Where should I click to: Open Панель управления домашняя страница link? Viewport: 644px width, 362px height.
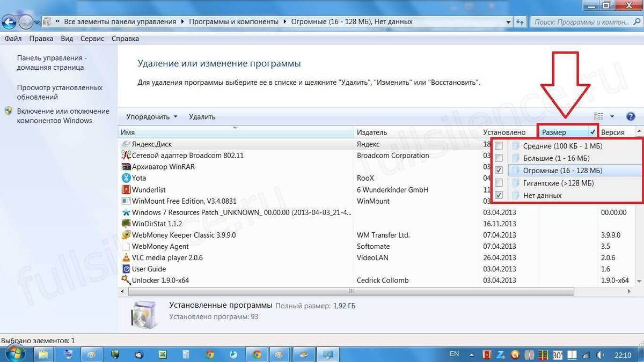[x=52, y=63]
